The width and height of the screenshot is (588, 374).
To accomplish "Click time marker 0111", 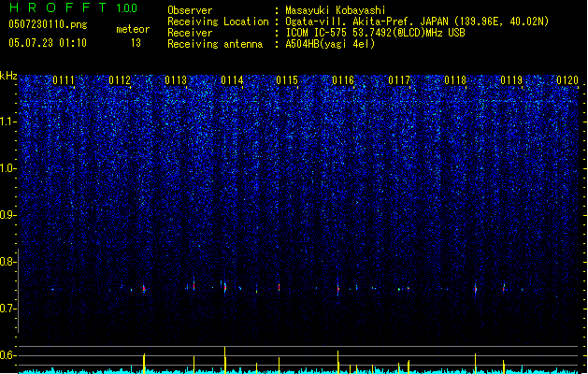I will click(64, 80).
